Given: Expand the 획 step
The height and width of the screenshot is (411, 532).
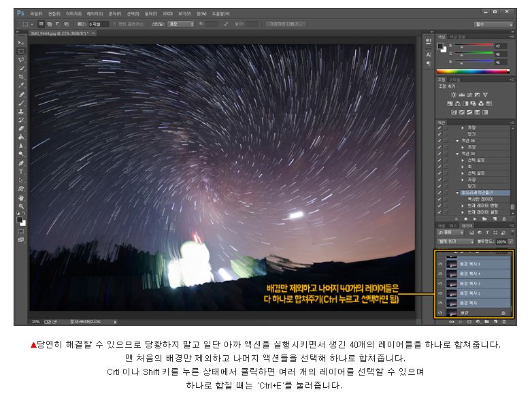Looking at the screenshot, I should click(x=463, y=167).
